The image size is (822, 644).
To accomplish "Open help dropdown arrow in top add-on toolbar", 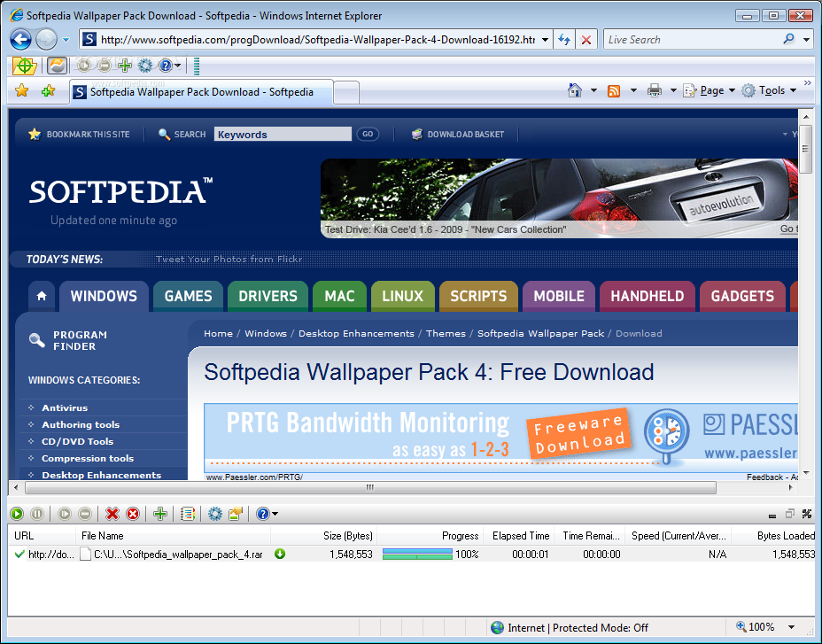I will [178, 66].
